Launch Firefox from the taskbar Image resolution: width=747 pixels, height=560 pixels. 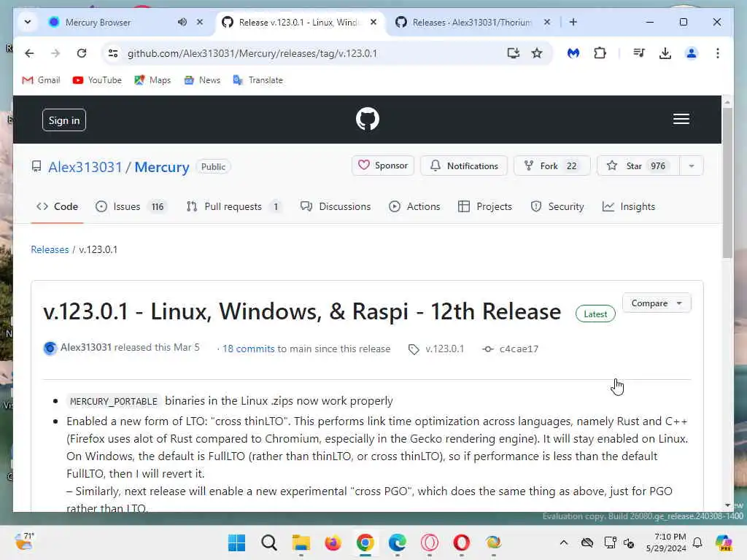tap(333, 542)
